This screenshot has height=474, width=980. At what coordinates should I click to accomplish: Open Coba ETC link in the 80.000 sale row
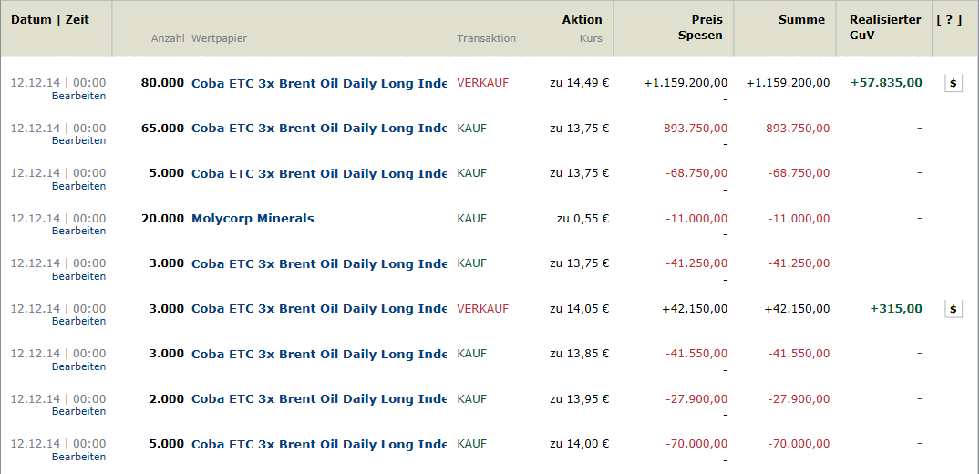pos(319,83)
